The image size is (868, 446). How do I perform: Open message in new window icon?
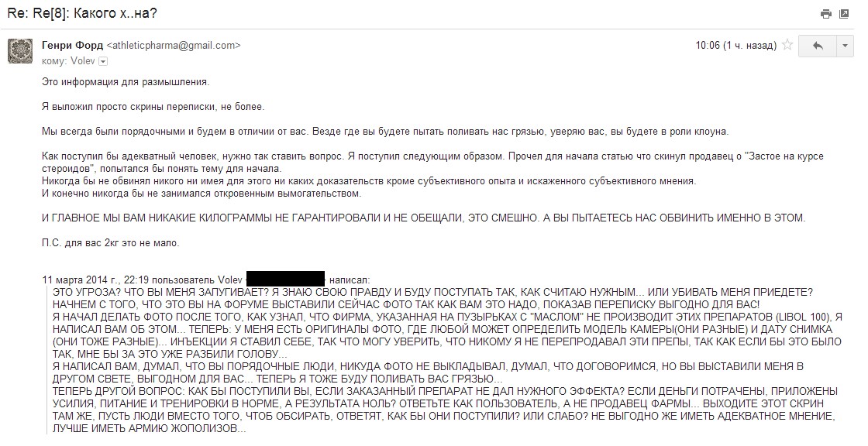[844, 14]
